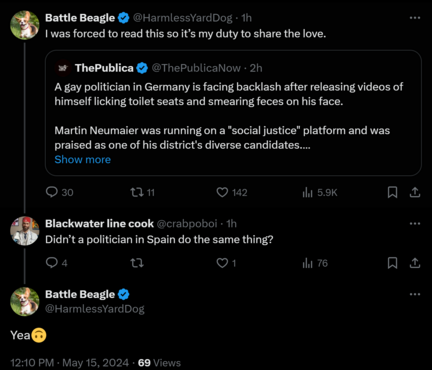
Task: Open Blackwater line cook's profile picture
Action: [x=25, y=231]
